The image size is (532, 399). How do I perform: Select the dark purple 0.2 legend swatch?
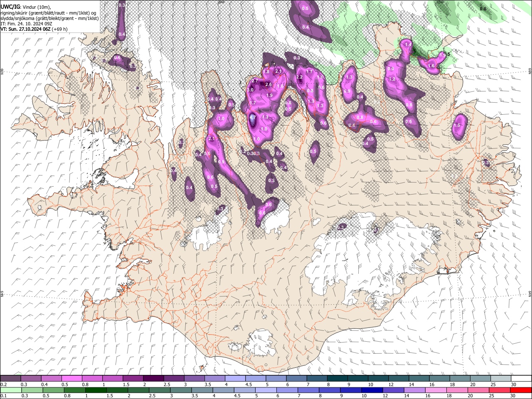click(x=10, y=379)
